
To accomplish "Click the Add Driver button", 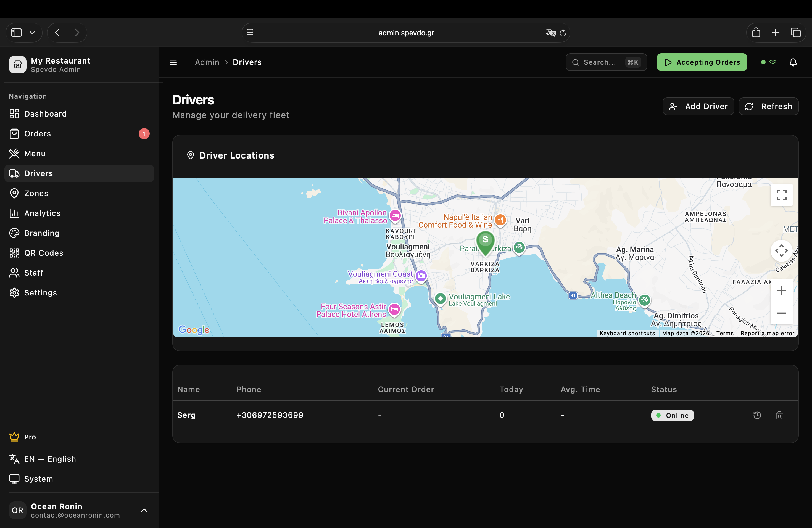I will pyautogui.click(x=698, y=106).
